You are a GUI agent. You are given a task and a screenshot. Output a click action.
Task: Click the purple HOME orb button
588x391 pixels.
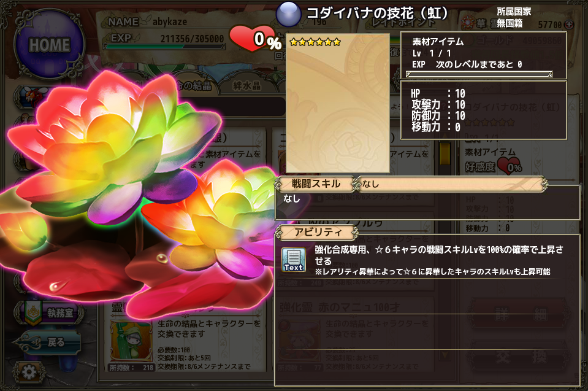click(49, 45)
